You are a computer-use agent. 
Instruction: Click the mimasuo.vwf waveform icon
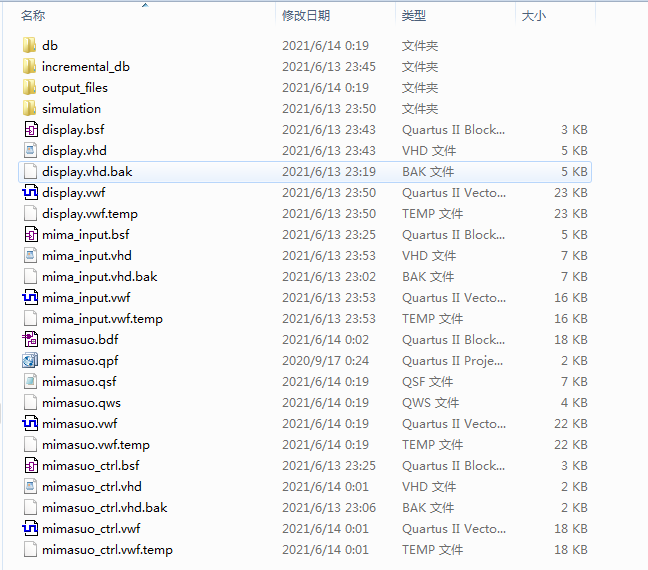(30, 424)
